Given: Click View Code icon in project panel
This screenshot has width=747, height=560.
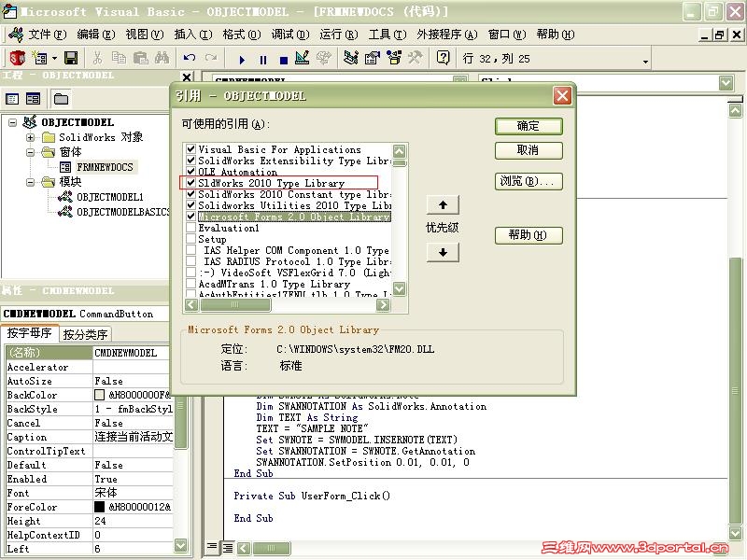Looking at the screenshot, I should pyautogui.click(x=12, y=99).
